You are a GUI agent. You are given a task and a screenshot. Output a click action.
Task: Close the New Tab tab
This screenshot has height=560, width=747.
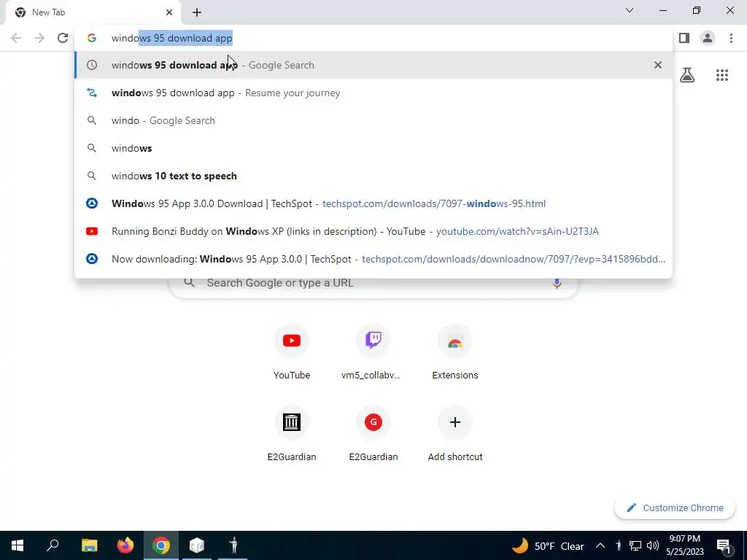169,12
